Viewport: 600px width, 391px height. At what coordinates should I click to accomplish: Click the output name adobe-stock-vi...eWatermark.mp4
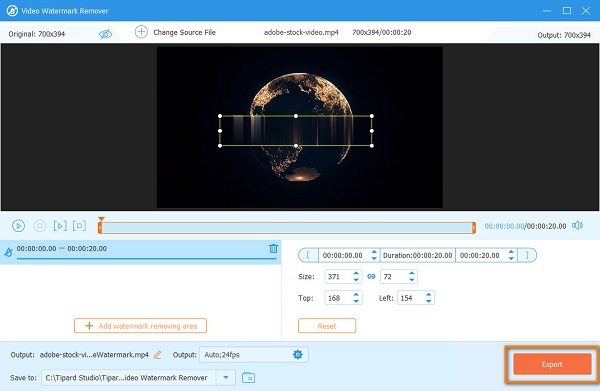pyautogui.click(x=94, y=355)
